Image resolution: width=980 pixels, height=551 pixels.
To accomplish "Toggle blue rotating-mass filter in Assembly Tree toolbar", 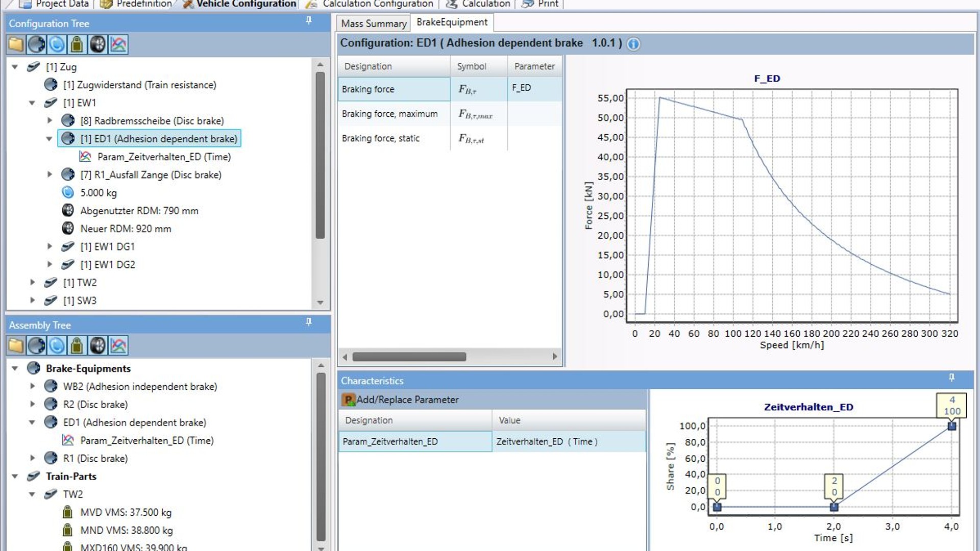I will point(57,345).
